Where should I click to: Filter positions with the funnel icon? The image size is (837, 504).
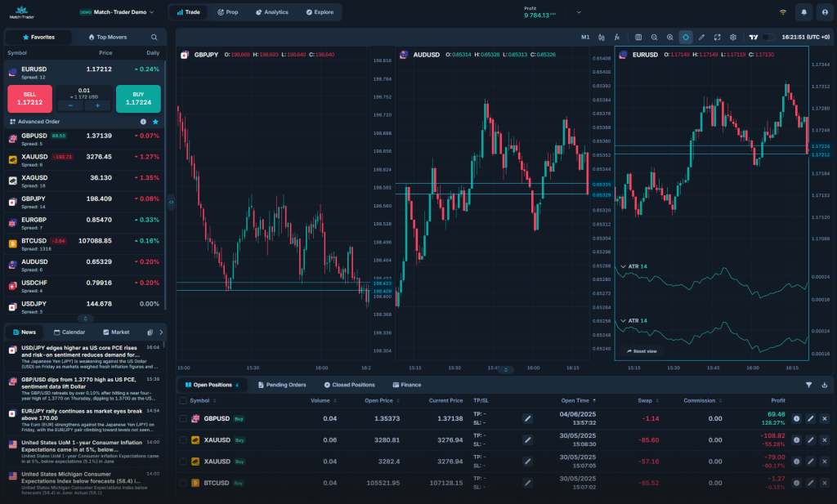click(808, 385)
